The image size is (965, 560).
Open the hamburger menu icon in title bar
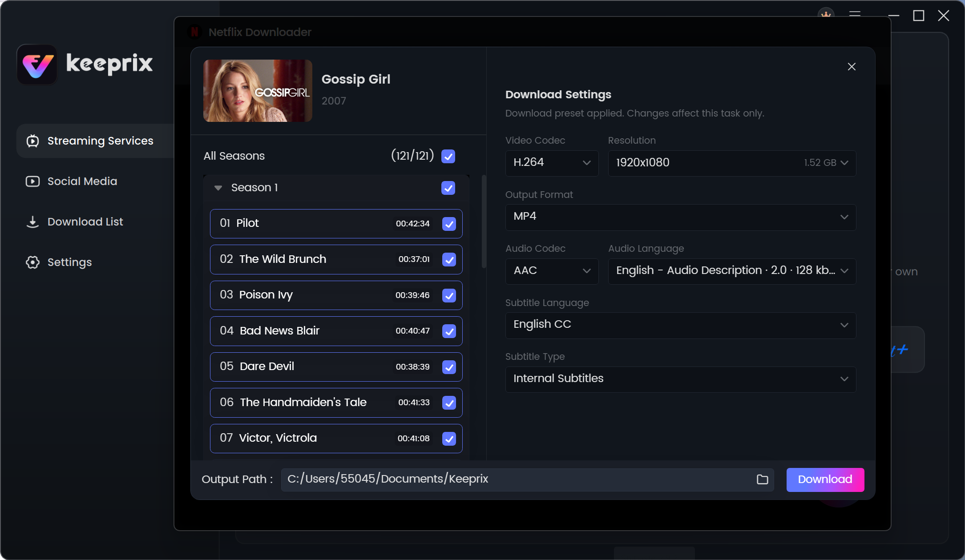click(855, 15)
